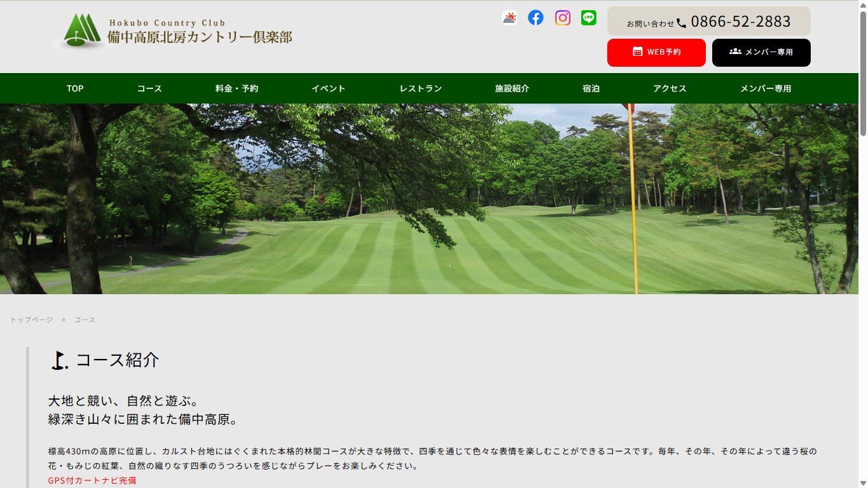Go to TOP in navigation bar

[75, 88]
